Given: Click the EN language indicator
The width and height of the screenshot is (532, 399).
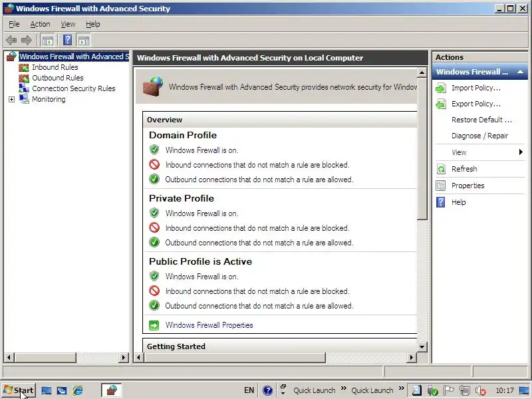Looking at the screenshot, I should tap(249, 390).
